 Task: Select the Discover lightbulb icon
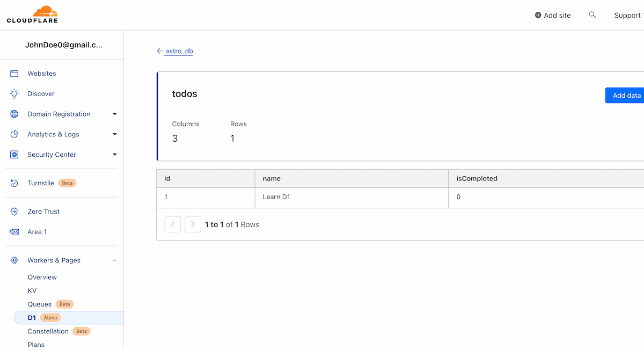pos(13,93)
